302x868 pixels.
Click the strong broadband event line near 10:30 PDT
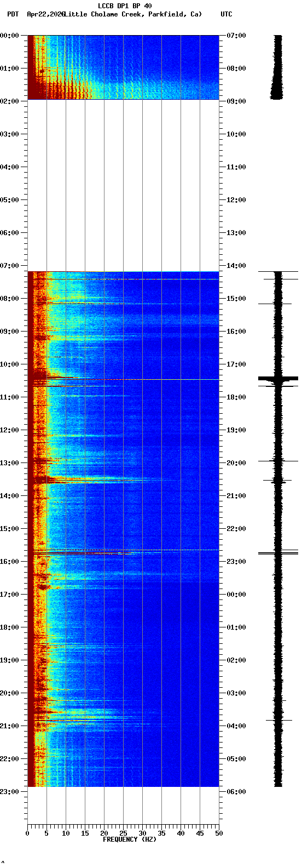pyautogui.click(x=123, y=379)
